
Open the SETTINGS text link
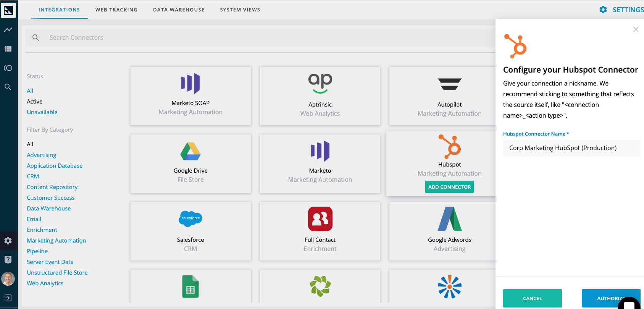pos(628,10)
